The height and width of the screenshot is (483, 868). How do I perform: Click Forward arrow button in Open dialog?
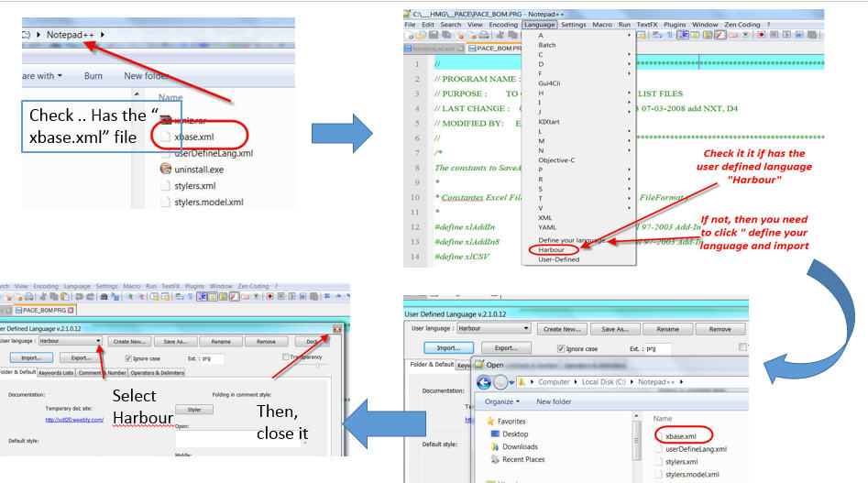click(x=500, y=382)
